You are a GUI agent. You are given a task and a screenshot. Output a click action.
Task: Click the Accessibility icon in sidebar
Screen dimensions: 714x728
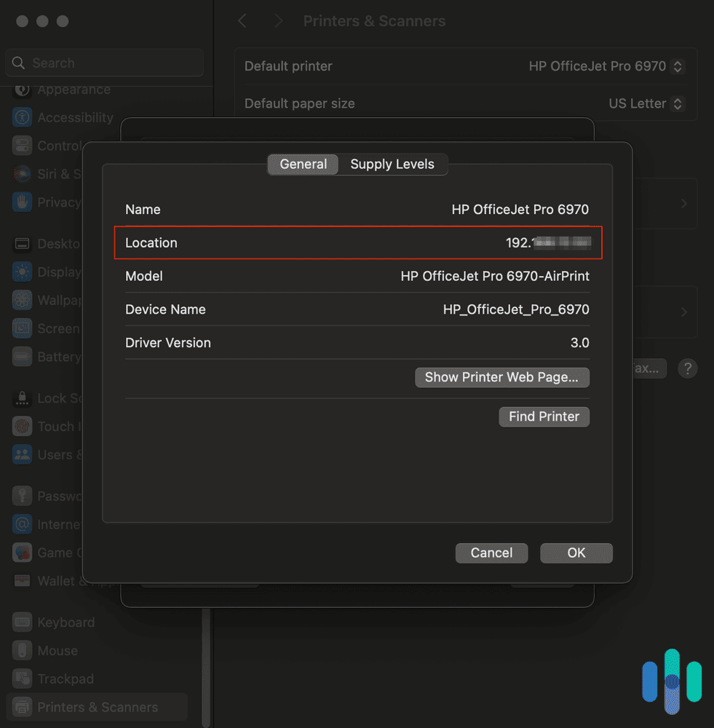pos(23,117)
